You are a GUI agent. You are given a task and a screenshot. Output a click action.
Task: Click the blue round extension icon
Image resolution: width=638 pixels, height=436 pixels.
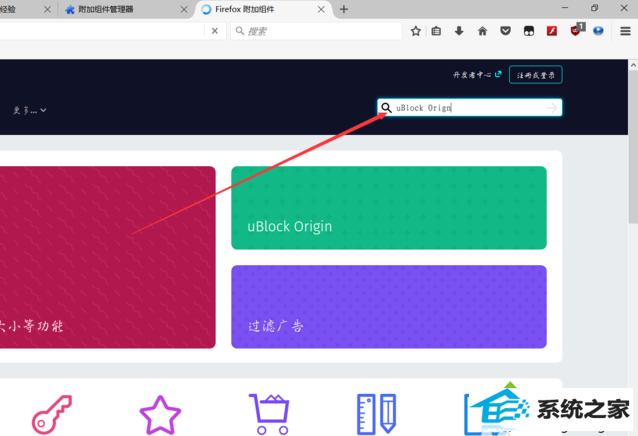[598, 31]
